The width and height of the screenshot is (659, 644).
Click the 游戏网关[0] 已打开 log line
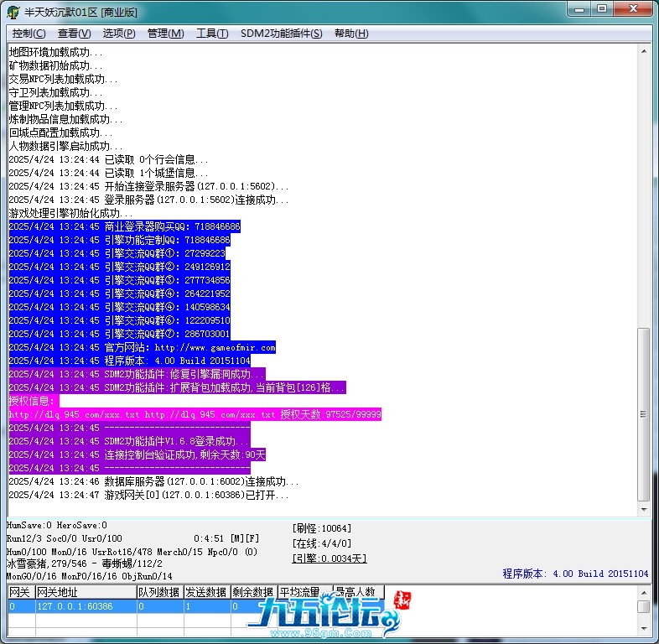(x=148, y=496)
